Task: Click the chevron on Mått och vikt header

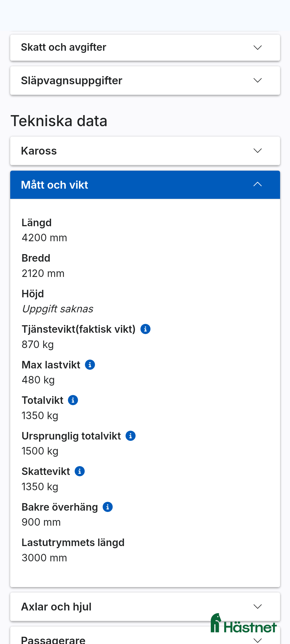Action: 257,185
